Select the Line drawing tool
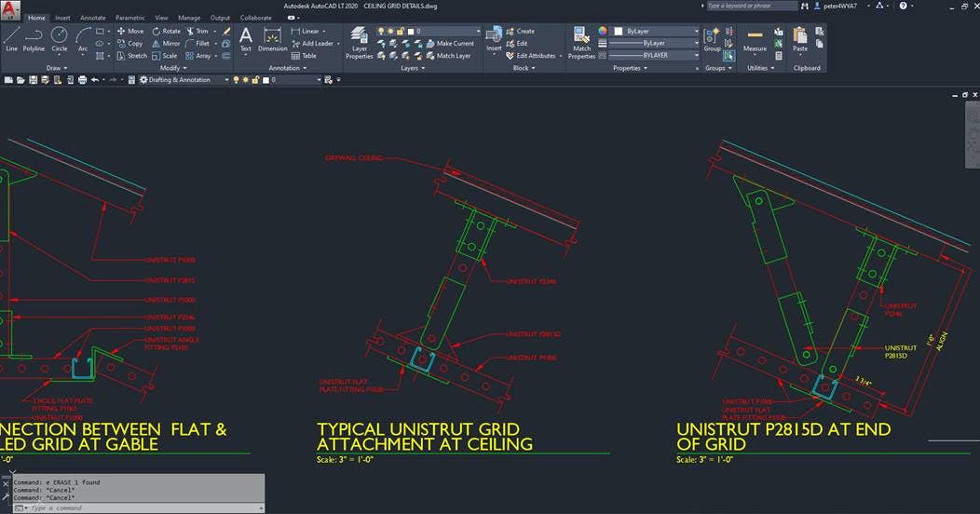The width and height of the screenshot is (980, 514). (x=11, y=39)
